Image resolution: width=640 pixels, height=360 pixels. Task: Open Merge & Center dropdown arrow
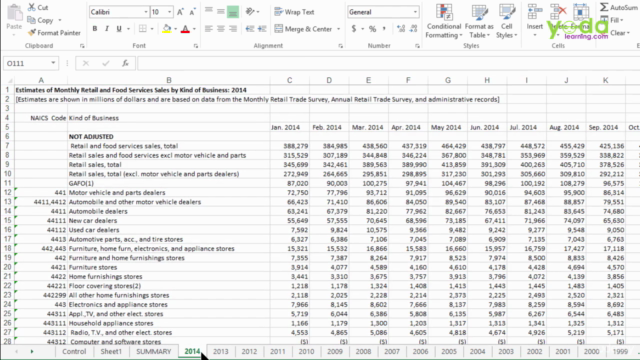pos(339,29)
